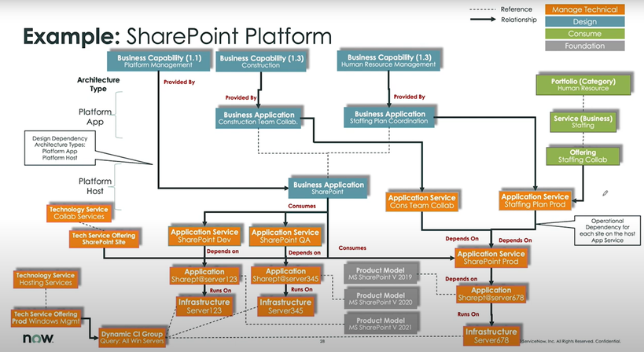Click the Infrastructure Server123 box
Viewport: 644px width, 352px height.
(x=204, y=306)
